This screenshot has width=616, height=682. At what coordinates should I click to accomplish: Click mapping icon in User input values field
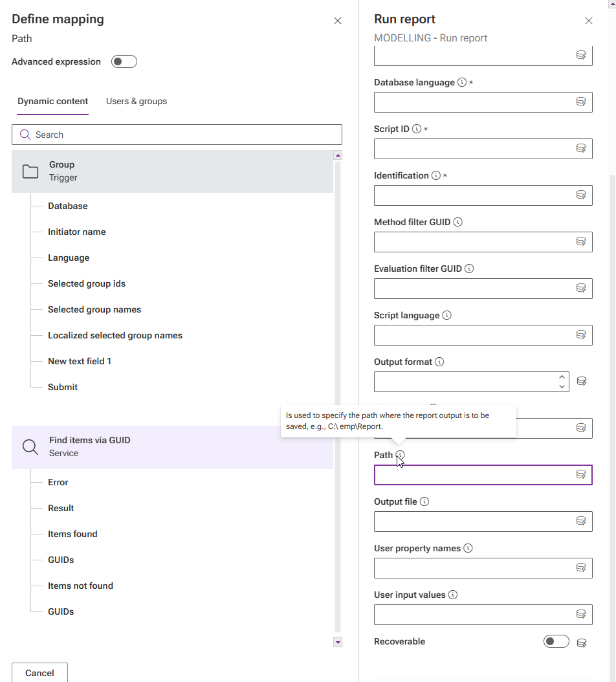point(580,615)
